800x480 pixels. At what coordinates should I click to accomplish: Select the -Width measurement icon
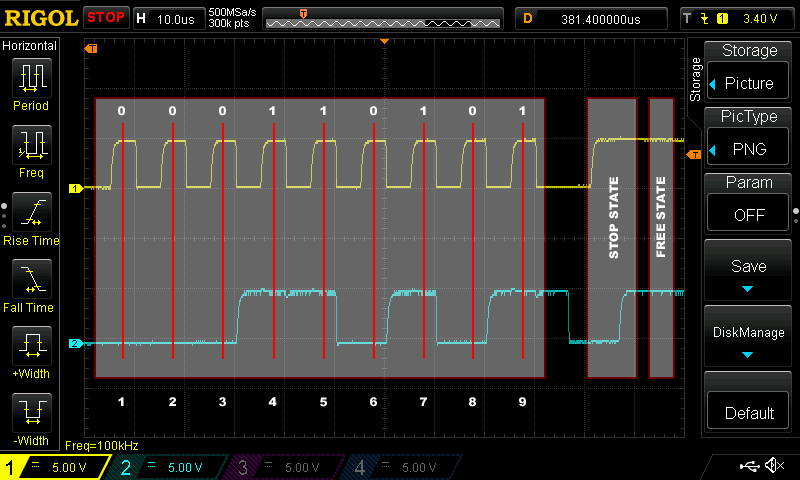32,413
